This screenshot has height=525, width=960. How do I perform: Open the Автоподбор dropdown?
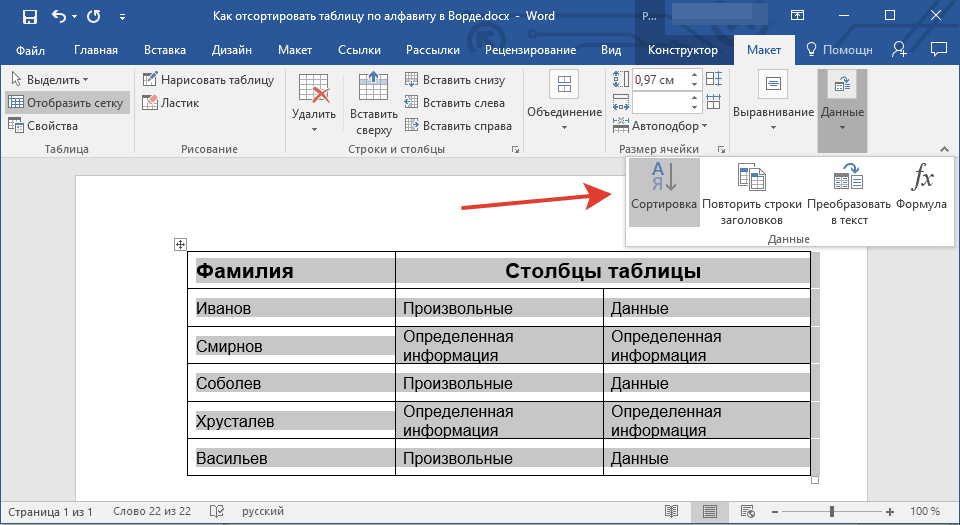(x=669, y=126)
